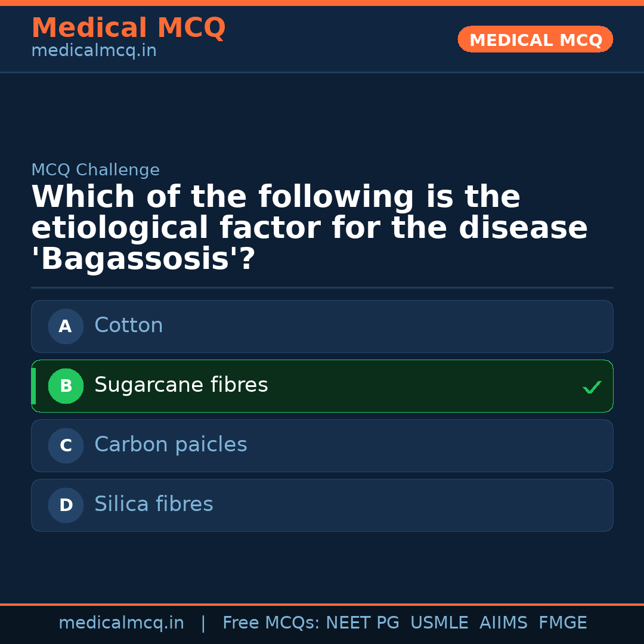This screenshot has height=644, width=644.
Task: Click the circular 'C' badge icon
Action: click(x=66, y=445)
